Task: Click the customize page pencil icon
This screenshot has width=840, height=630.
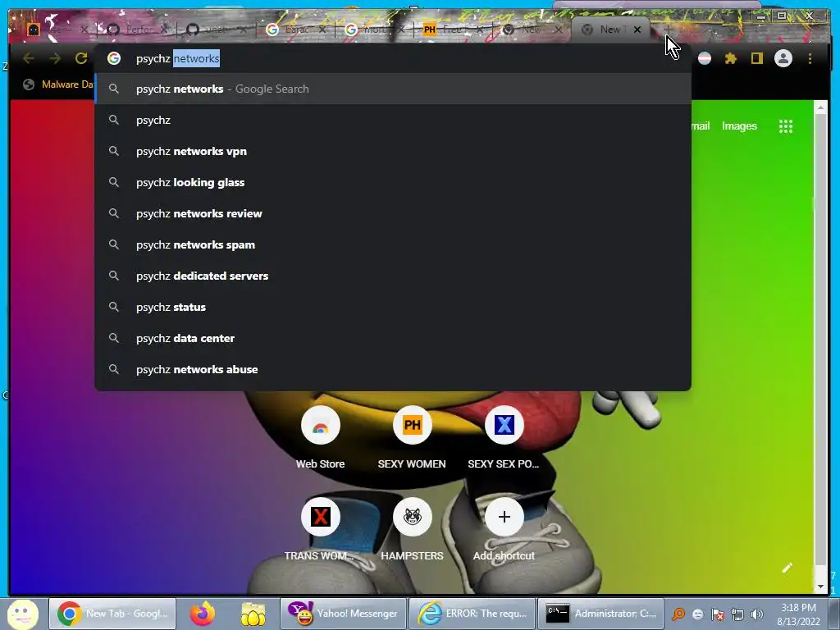Action: point(787,568)
